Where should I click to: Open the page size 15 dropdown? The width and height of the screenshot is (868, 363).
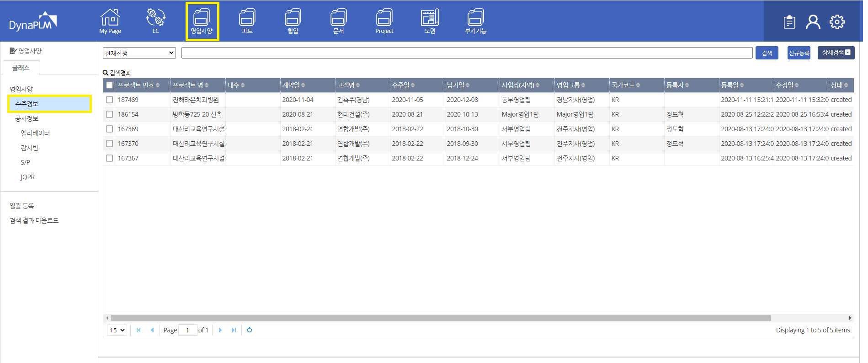117,330
